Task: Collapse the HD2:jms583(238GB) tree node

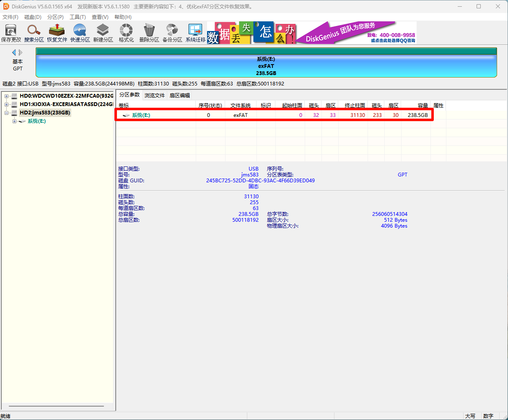Action: point(7,113)
